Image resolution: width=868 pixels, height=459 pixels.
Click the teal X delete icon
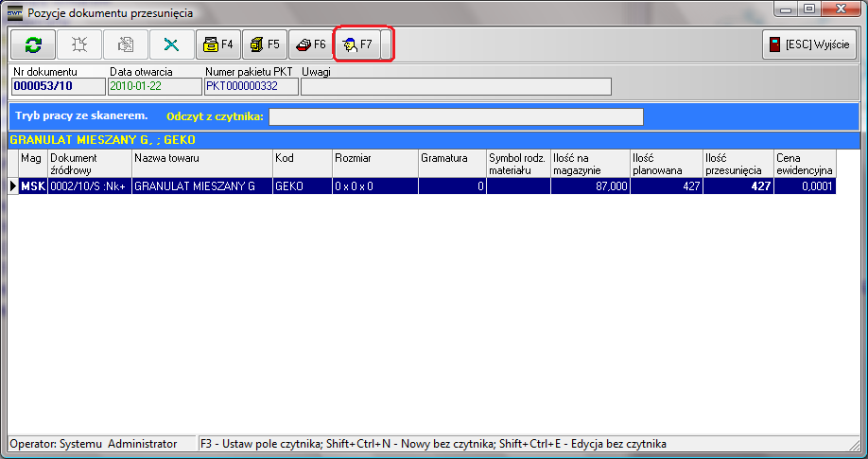[x=171, y=44]
